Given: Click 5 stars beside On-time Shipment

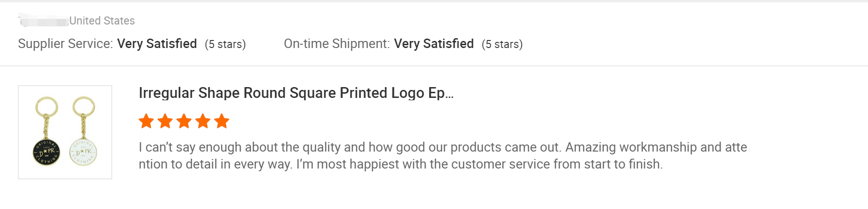Looking at the screenshot, I should pyautogui.click(x=502, y=44).
